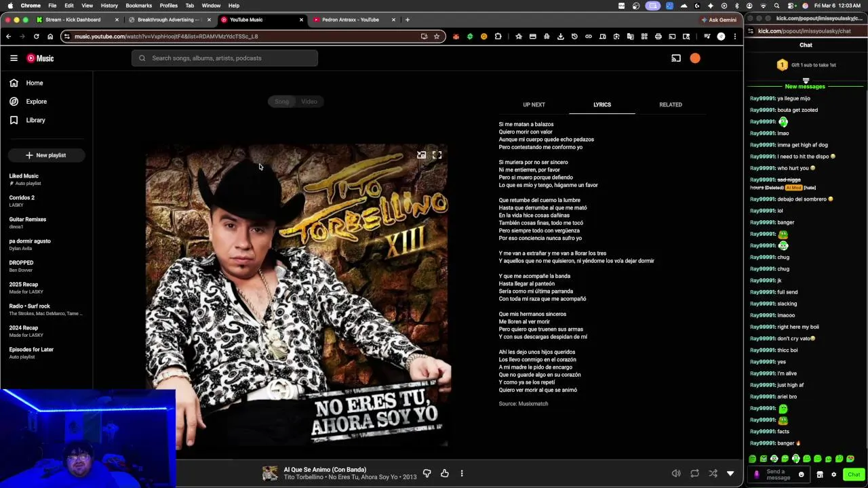Toggle shuffle in the player bar
The height and width of the screenshot is (488, 868).
pos(713,473)
